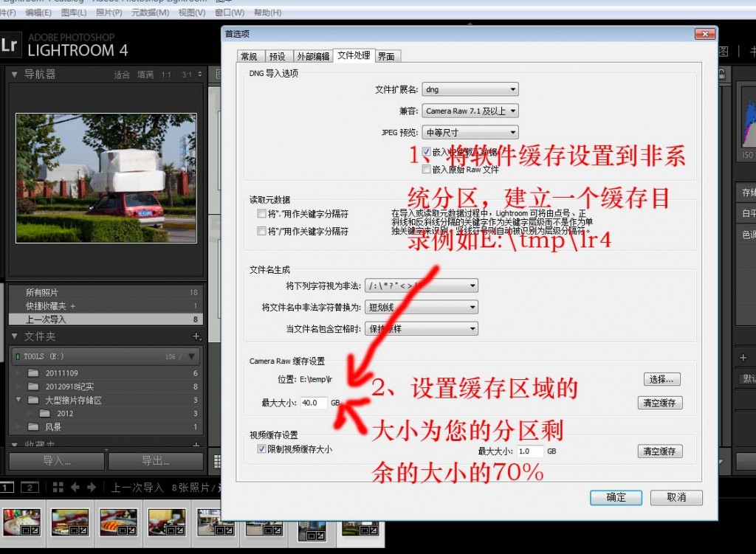This screenshot has height=554, width=756.
Task: Switch to the 常规 preferences tab
Action: (x=250, y=56)
